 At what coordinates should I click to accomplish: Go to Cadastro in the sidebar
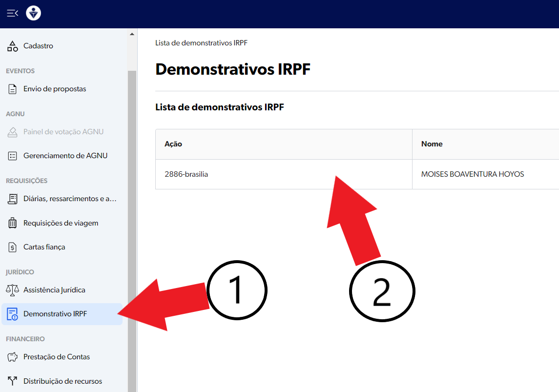(x=38, y=46)
